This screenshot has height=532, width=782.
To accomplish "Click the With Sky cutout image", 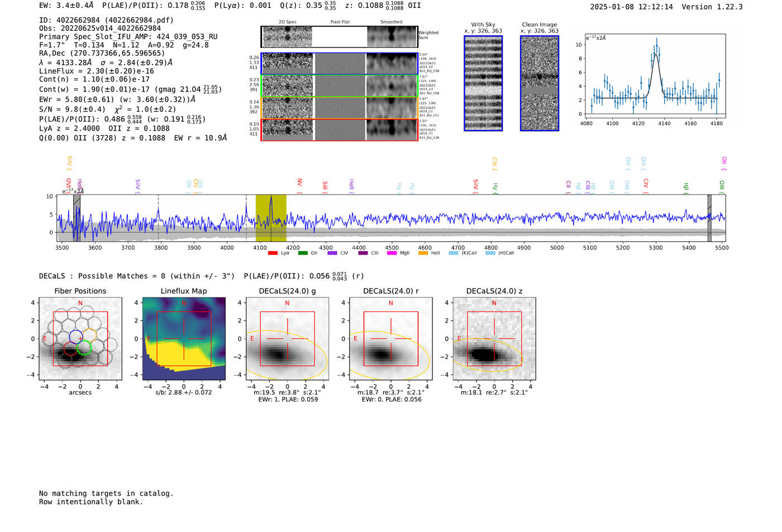I will pyautogui.click(x=483, y=83).
